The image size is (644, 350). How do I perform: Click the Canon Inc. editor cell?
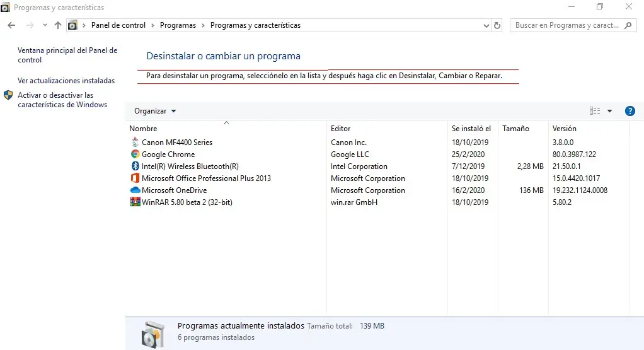pyautogui.click(x=348, y=142)
